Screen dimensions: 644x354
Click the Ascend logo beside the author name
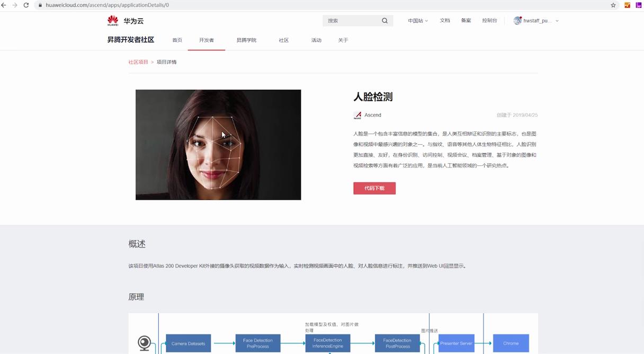357,114
